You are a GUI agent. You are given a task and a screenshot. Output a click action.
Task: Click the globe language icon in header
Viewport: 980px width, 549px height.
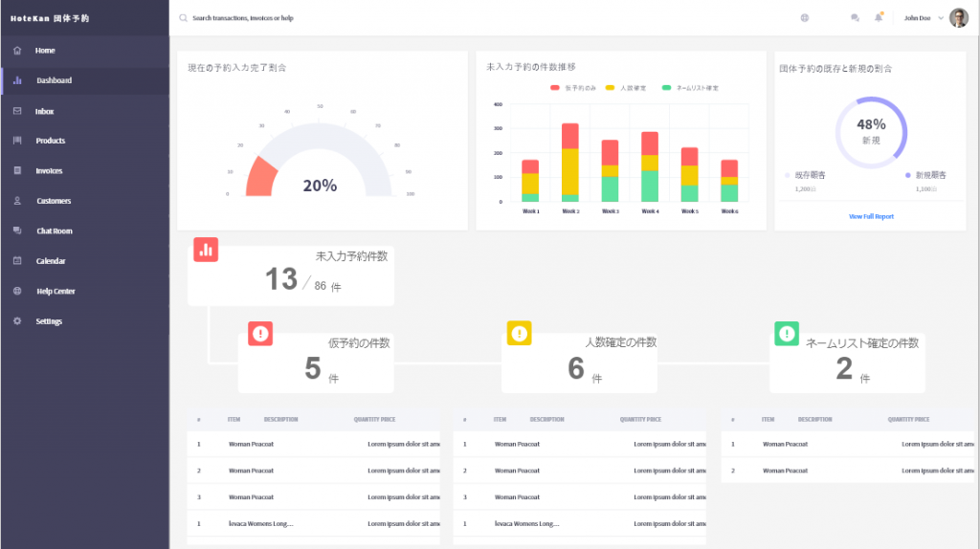(x=804, y=18)
